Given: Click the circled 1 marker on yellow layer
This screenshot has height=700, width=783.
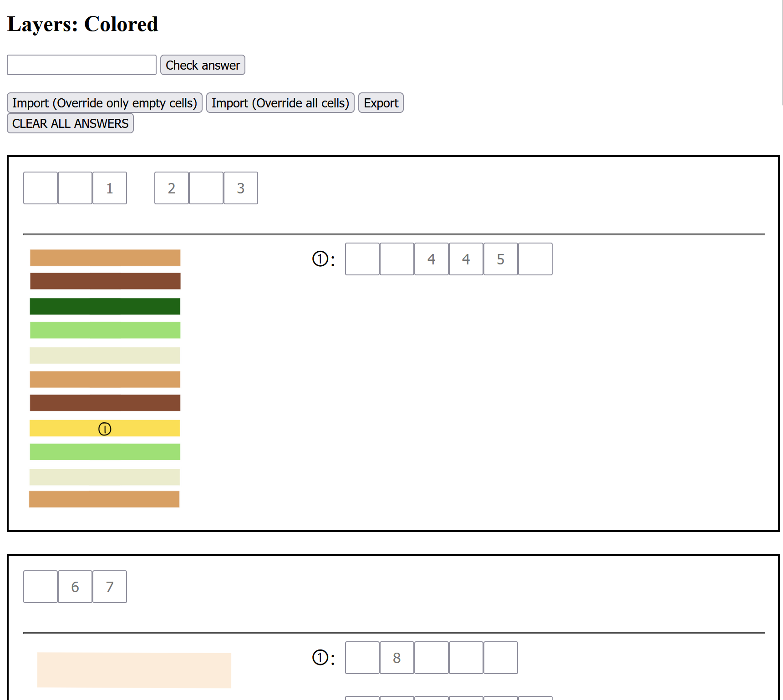Looking at the screenshot, I should point(105,429).
